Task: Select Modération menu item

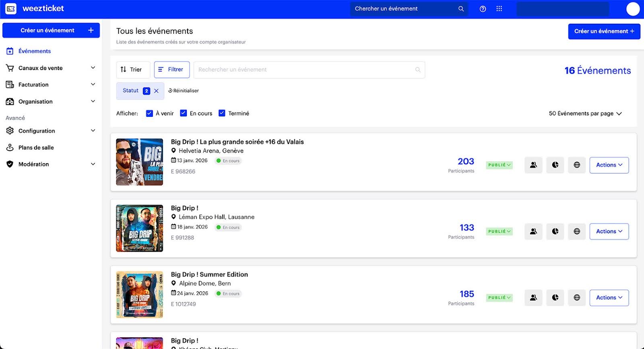Action: (x=34, y=164)
